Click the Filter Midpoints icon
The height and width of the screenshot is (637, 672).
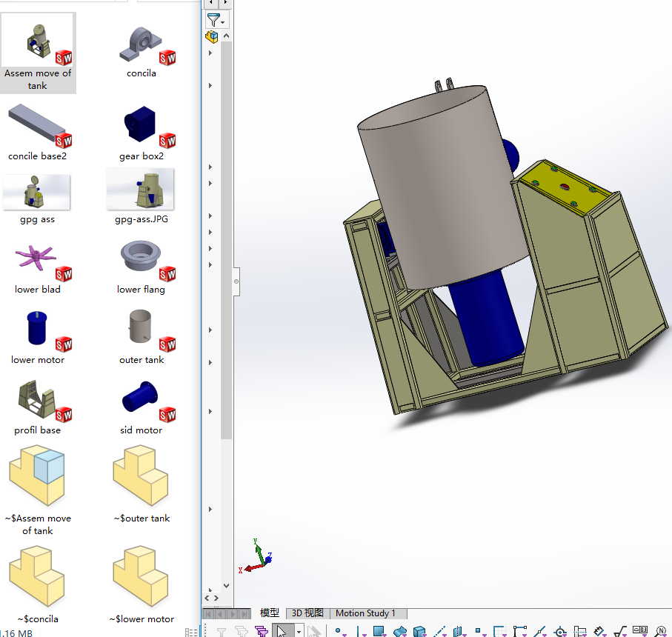point(539,631)
